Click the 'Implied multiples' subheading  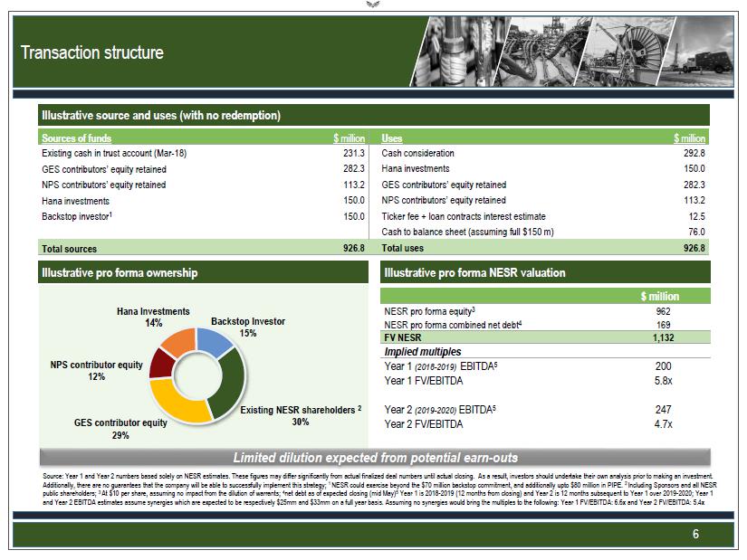[423, 351]
